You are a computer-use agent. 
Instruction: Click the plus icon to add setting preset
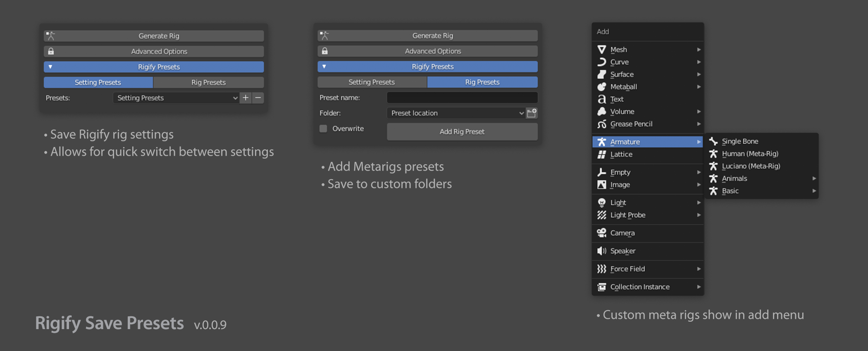(246, 98)
